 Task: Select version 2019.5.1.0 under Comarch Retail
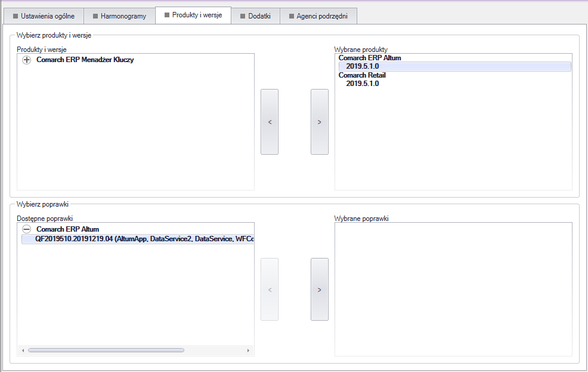(x=362, y=84)
